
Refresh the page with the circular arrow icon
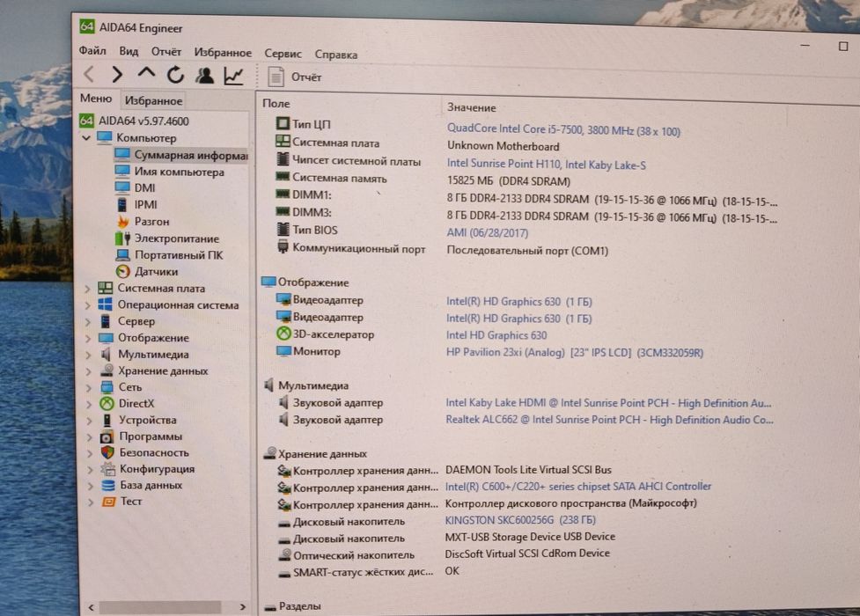pos(175,74)
